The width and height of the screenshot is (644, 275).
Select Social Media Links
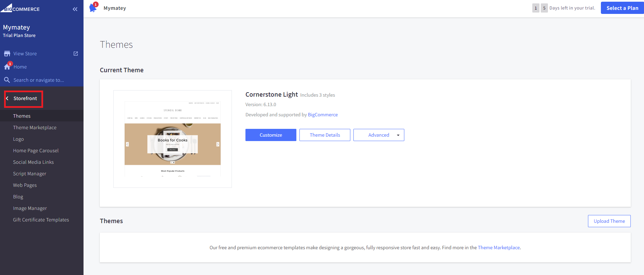click(x=33, y=162)
